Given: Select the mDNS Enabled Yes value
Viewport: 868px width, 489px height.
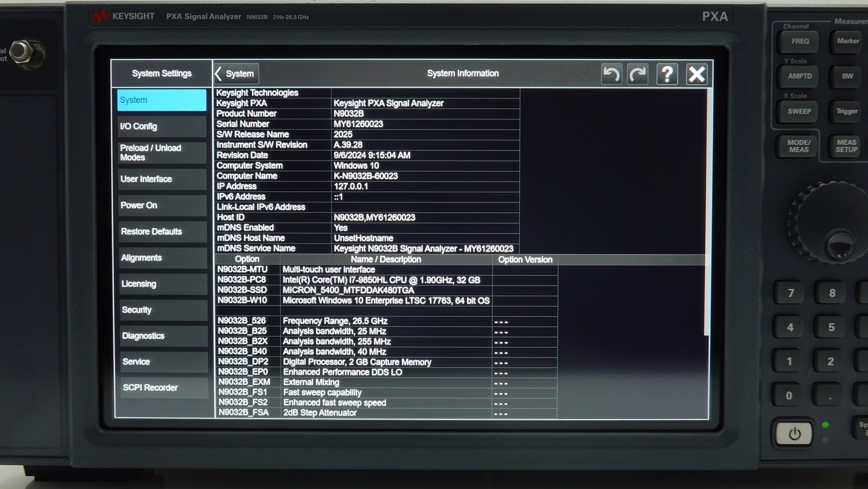Looking at the screenshot, I should point(341,228).
